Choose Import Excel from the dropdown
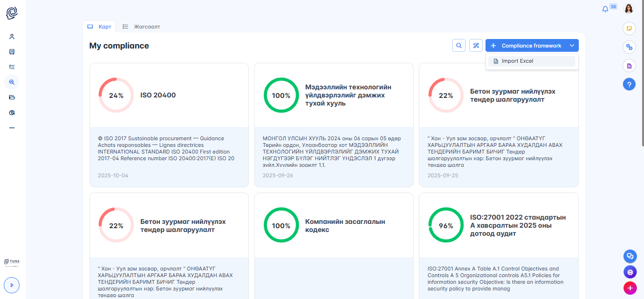This screenshot has height=299, width=644. [x=532, y=61]
